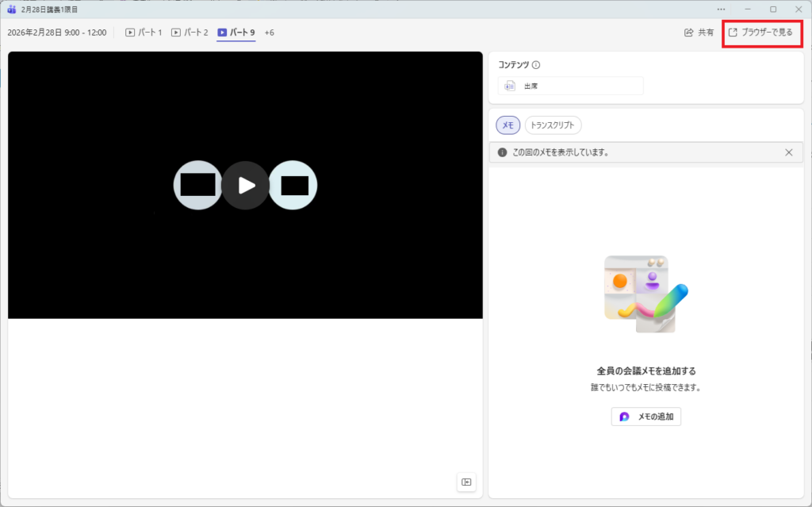Expand the +6 additional parts list
The height and width of the screenshot is (507, 812).
coord(270,33)
